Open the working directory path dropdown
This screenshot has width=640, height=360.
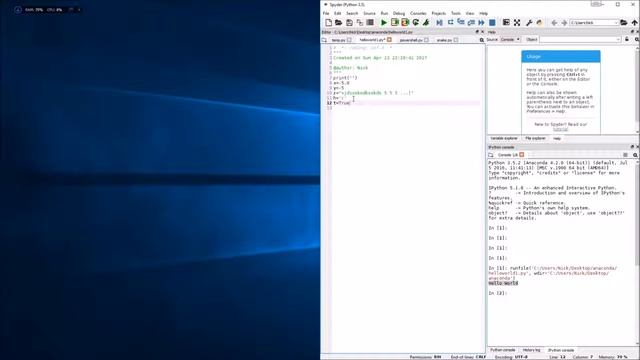point(616,23)
